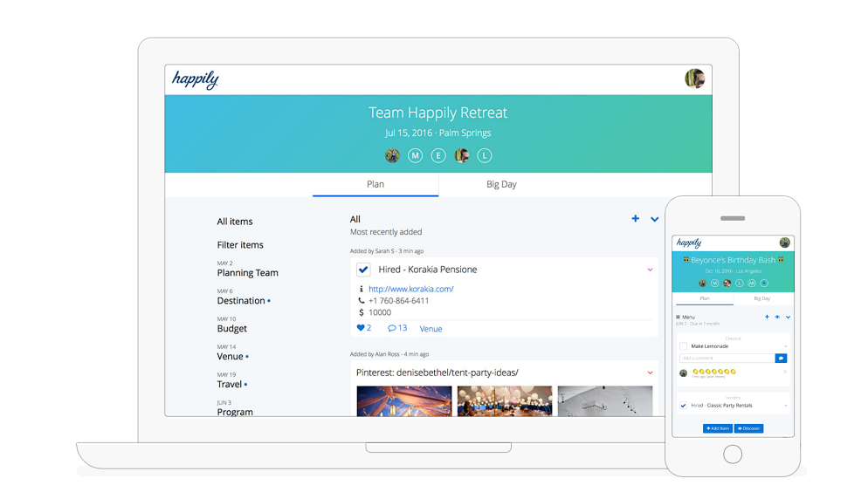The image size is (868, 499).
Task: Click the first photo member avatar under Palm Springs
Action: (x=392, y=156)
